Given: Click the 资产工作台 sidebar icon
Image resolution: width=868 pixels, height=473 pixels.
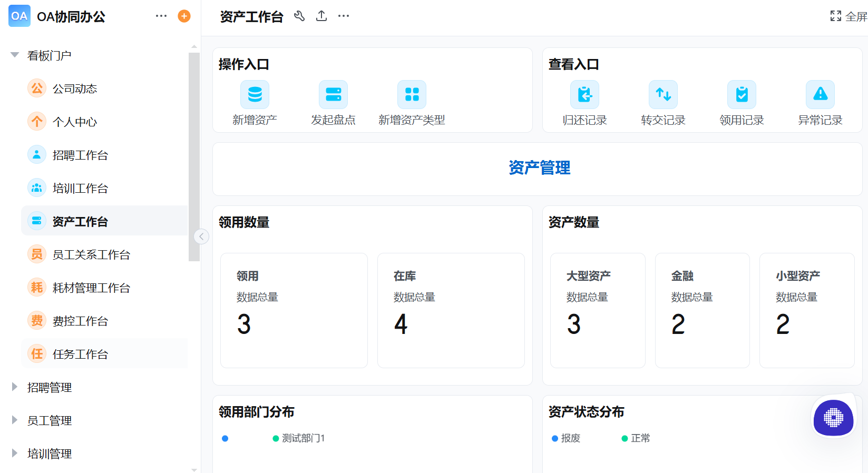Looking at the screenshot, I should (x=37, y=221).
